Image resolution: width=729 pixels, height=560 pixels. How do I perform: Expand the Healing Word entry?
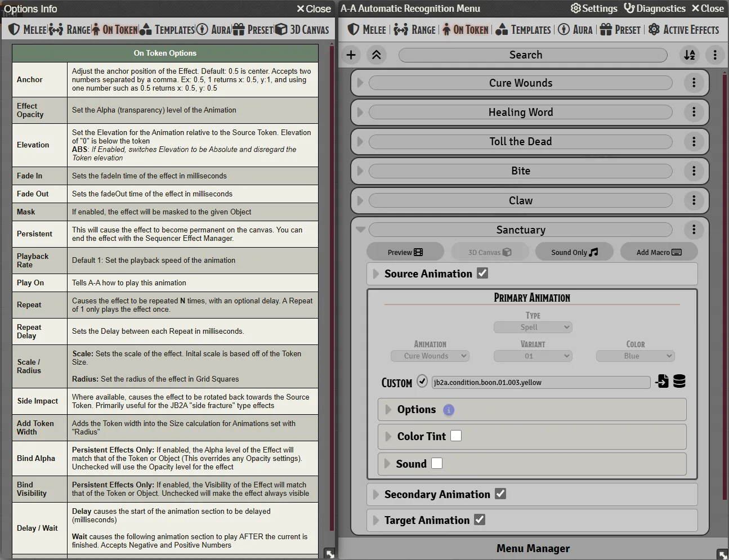pos(360,112)
